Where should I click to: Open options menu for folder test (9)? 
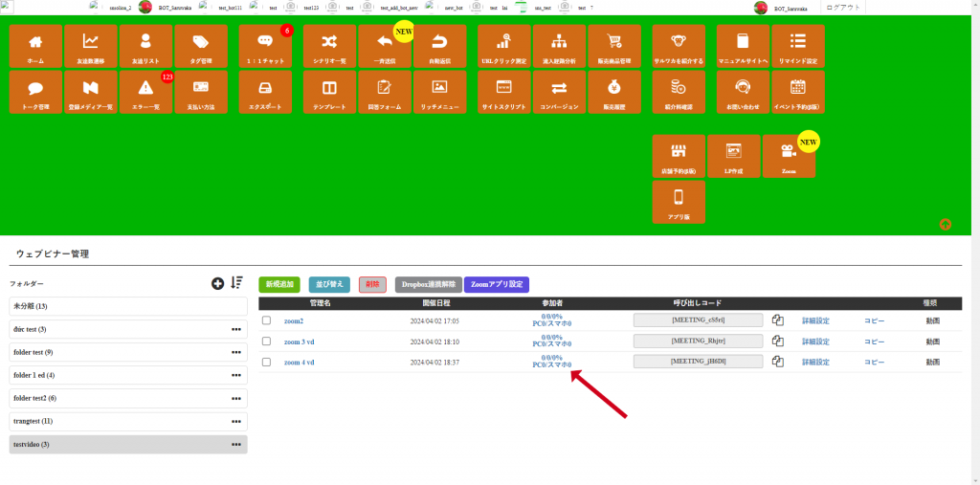(236, 352)
